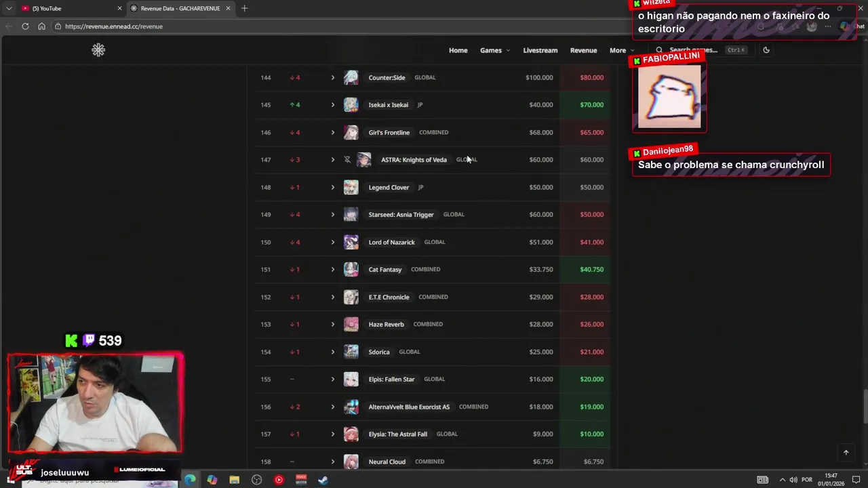Click the site snowflake logo icon
868x488 pixels.
pyautogui.click(x=98, y=49)
